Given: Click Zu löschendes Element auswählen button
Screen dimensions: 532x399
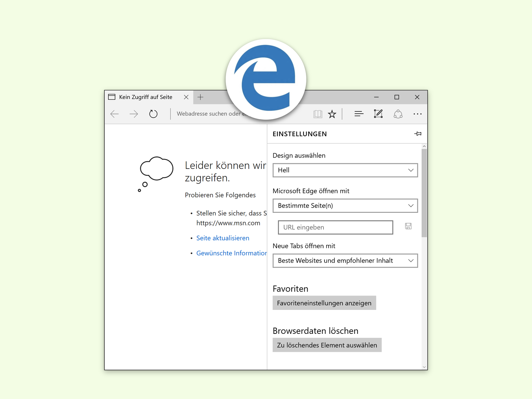Looking at the screenshot, I should coord(327,345).
